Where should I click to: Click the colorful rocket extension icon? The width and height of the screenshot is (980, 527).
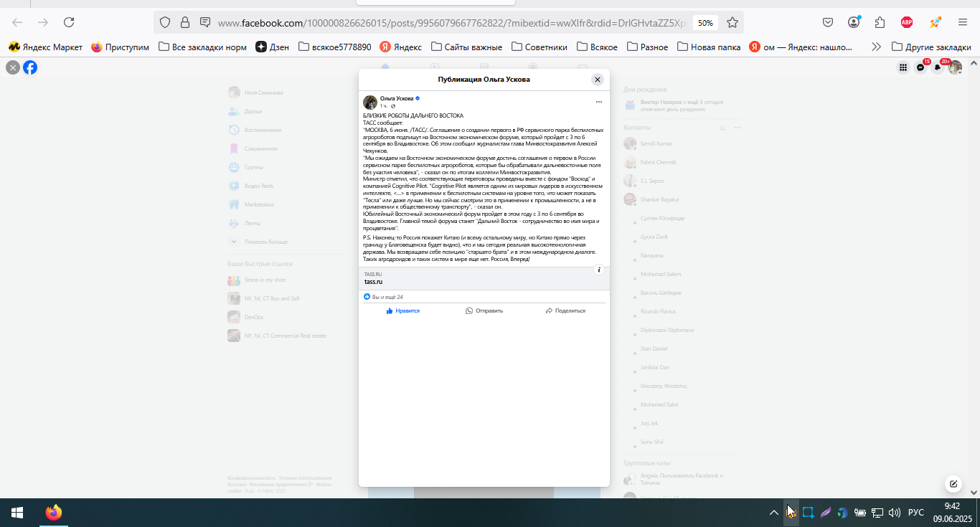tap(935, 22)
